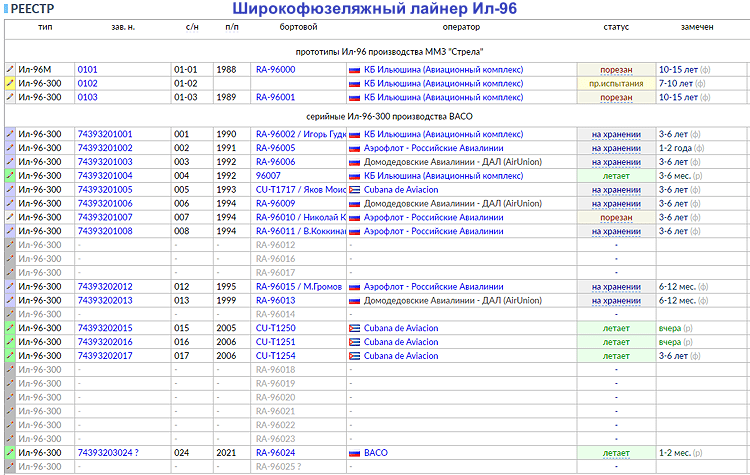
Task: Click the Cuban flag icon in CU-T1717 row
Action: click(354, 190)
